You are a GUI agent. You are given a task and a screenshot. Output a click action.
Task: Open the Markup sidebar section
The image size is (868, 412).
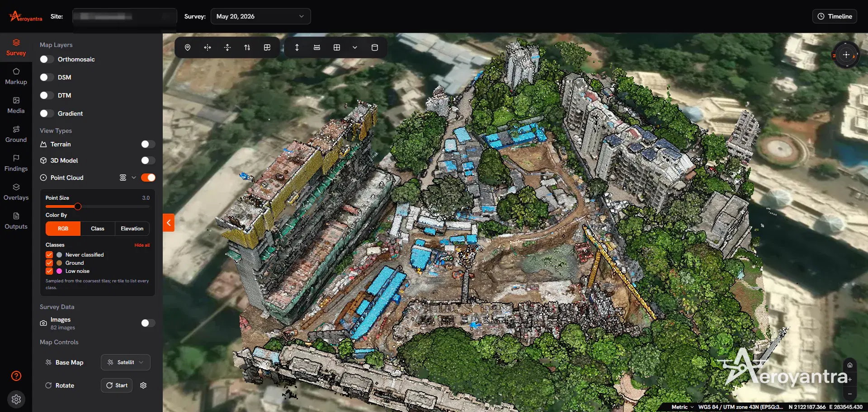click(x=16, y=76)
